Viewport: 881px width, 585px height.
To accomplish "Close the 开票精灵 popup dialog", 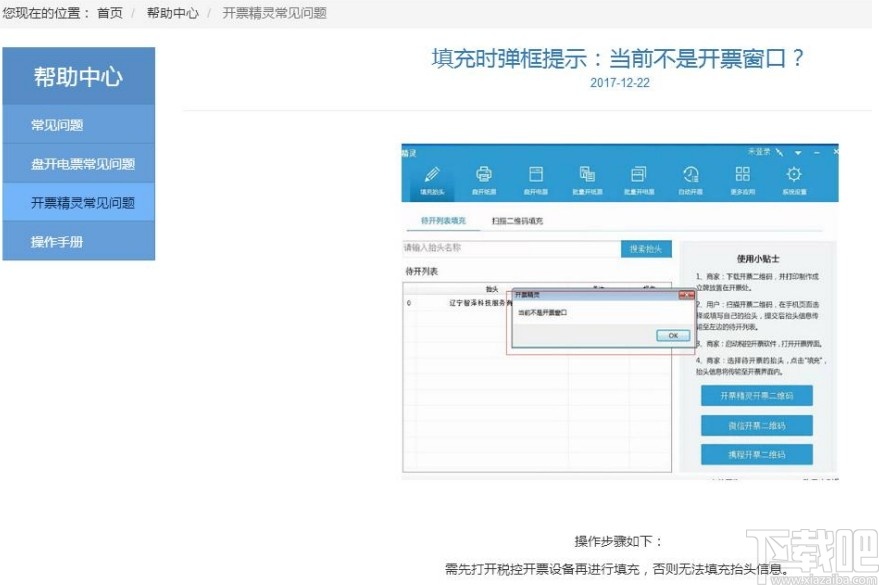I will pos(687,295).
